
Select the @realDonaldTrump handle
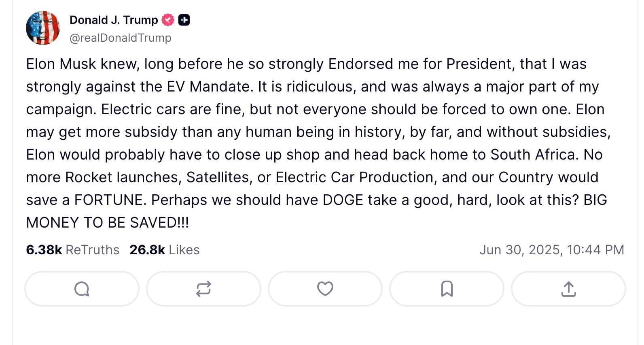(120, 38)
